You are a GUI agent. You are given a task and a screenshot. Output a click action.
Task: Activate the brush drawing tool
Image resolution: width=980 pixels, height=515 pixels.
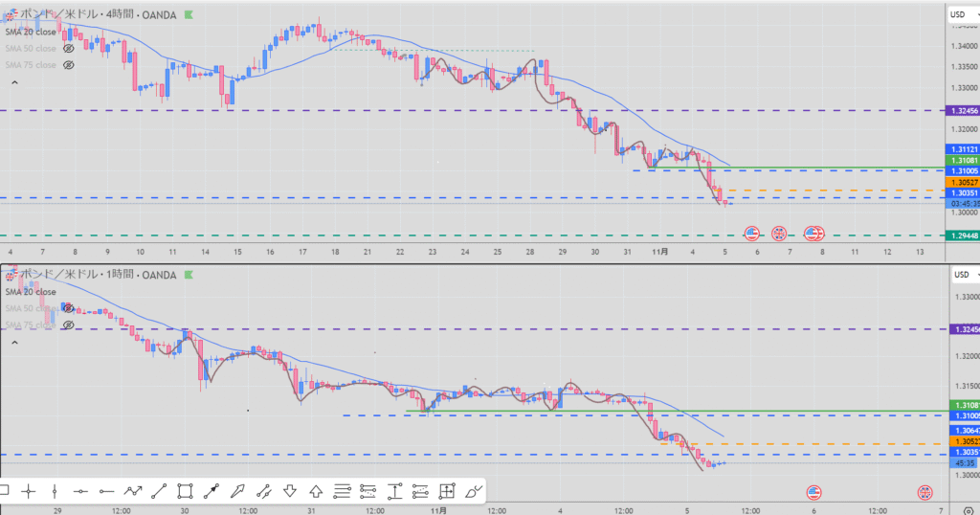473,491
